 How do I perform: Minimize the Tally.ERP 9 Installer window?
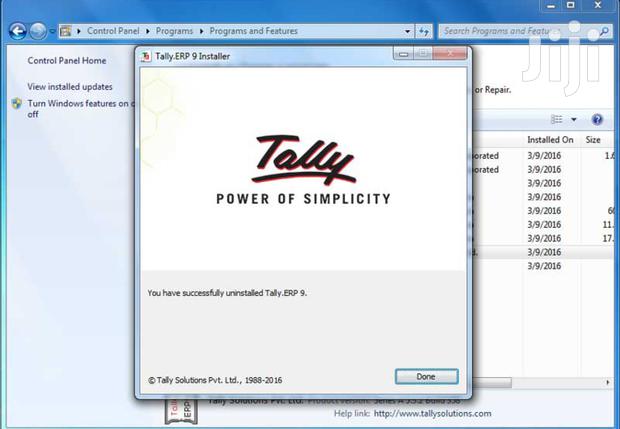coord(403,53)
